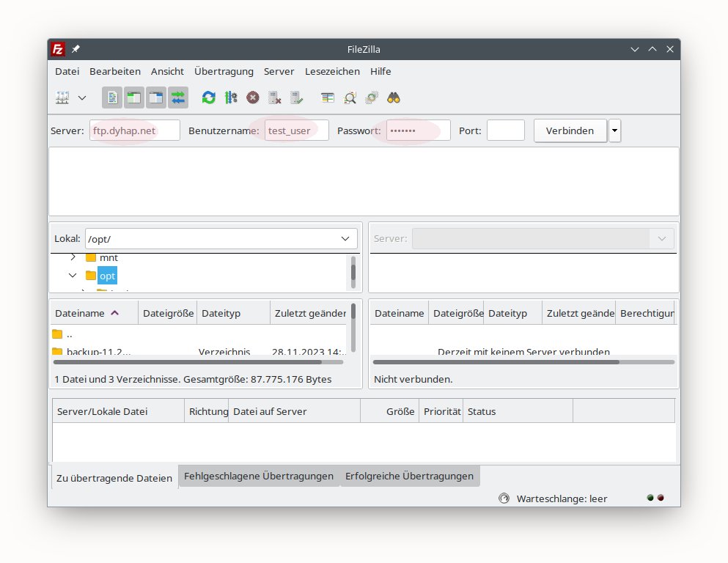Switch to Fehlgeschlagene Übertragungen tab
Viewport: 728px width, 563px height.
(258, 476)
